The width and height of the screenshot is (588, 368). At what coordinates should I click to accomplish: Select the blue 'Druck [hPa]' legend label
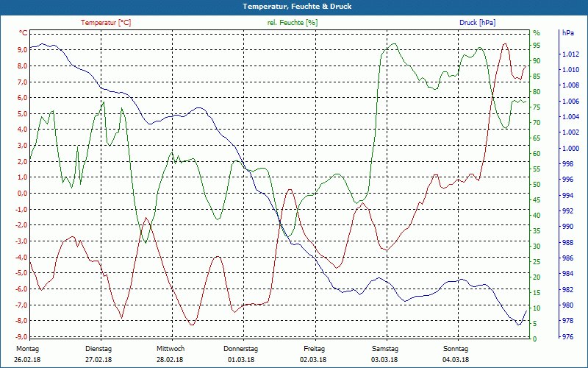(477, 23)
